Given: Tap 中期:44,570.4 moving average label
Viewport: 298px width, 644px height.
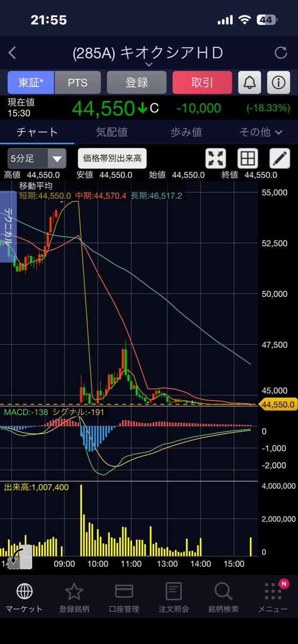Looking at the screenshot, I should (x=100, y=196).
